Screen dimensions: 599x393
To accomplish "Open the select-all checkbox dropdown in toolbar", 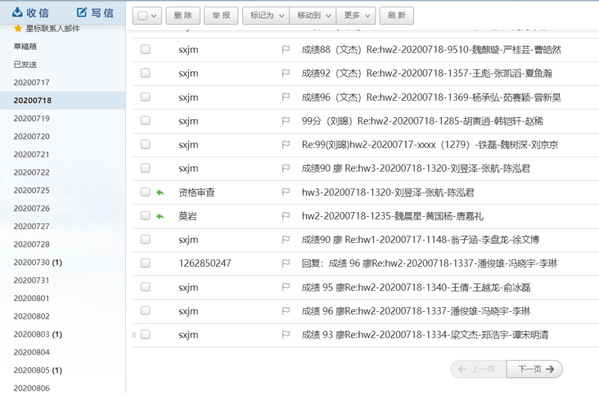I will (x=147, y=16).
